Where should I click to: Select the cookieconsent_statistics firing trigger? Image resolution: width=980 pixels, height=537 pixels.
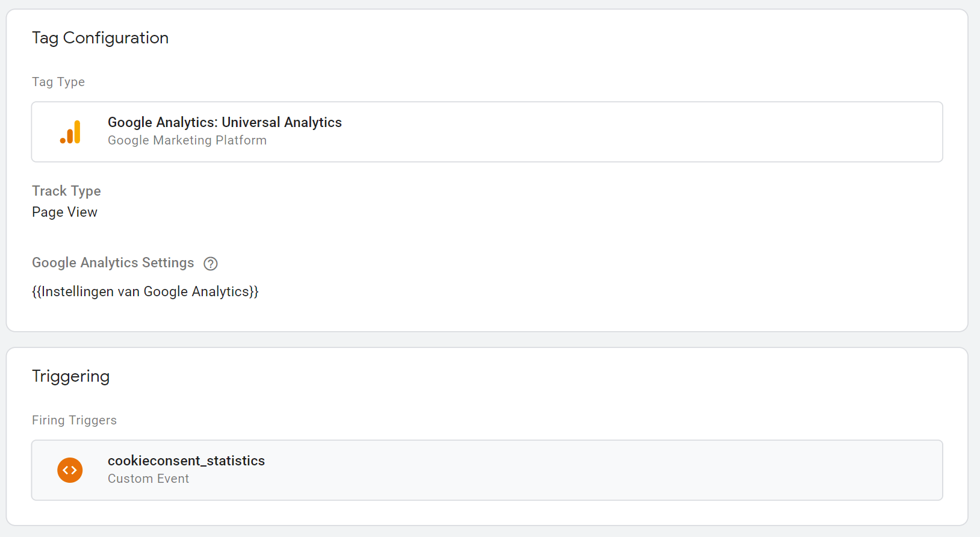pos(186,461)
